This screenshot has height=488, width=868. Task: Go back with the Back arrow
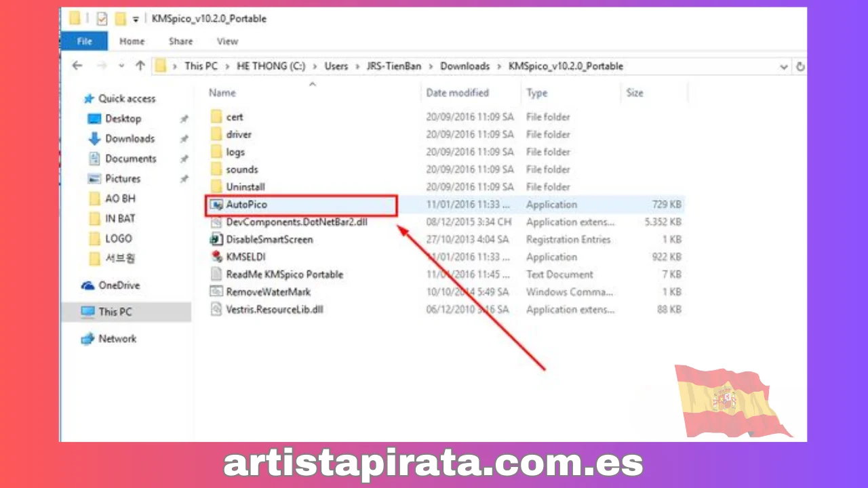point(77,66)
